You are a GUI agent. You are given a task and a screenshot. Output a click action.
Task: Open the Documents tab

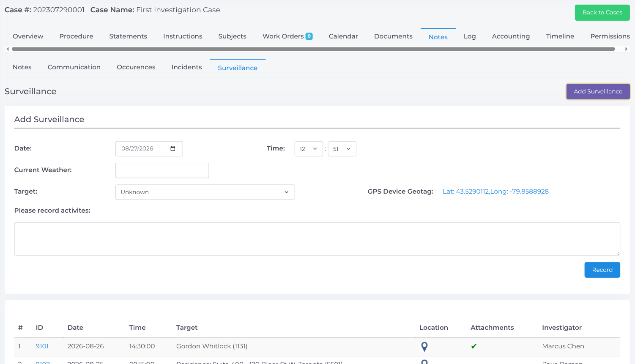pos(393,36)
